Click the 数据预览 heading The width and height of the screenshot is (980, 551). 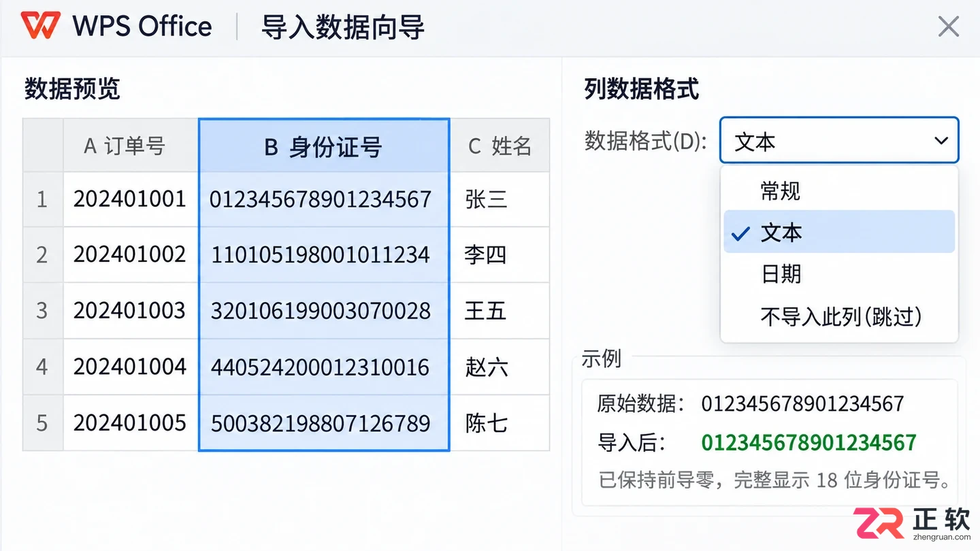tap(72, 89)
